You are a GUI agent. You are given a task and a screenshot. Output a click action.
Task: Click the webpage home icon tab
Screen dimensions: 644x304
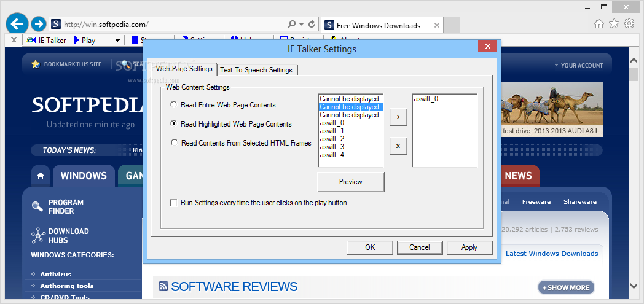pyautogui.click(x=41, y=176)
